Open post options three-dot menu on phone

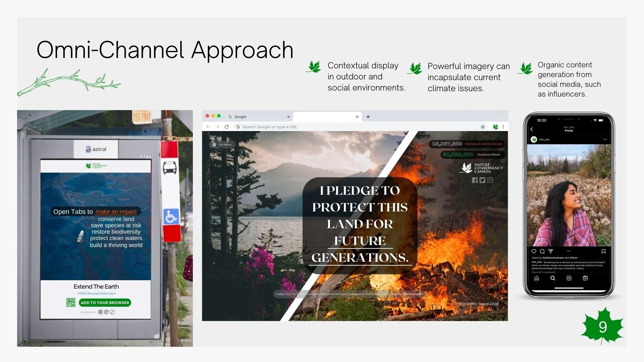coord(605,139)
